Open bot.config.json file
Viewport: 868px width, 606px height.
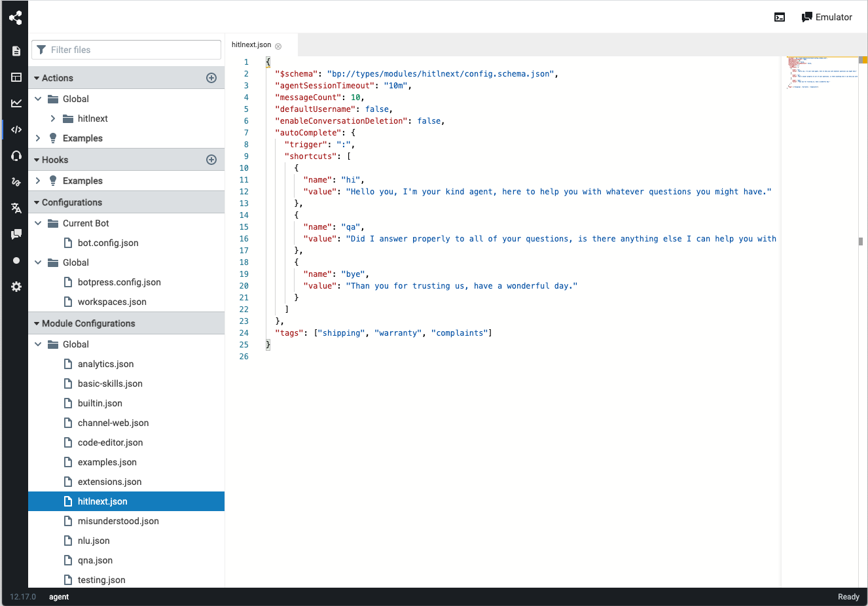(x=108, y=243)
